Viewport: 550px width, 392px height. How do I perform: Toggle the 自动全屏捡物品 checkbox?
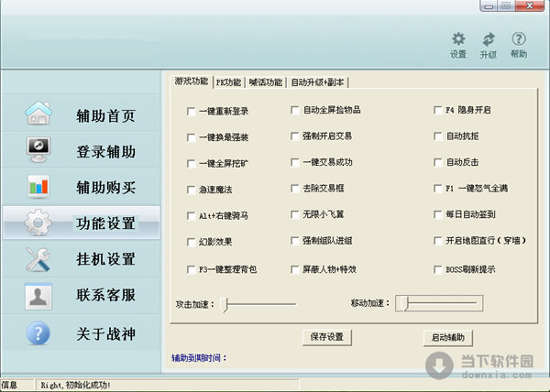click(x=295, y=111)
